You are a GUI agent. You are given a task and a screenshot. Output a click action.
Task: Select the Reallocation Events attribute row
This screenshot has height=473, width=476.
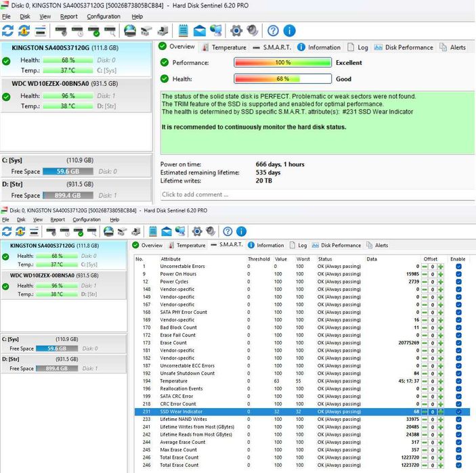tap(302, 388)
